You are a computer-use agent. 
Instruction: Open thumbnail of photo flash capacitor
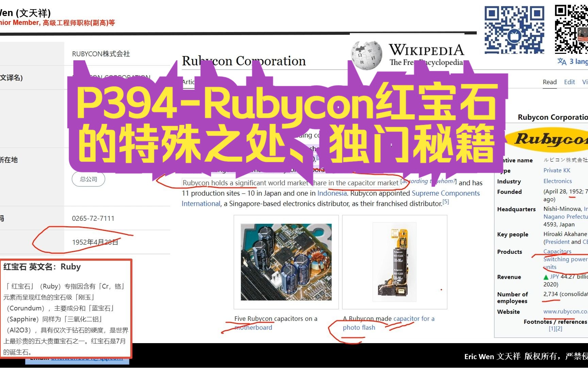(x=394, y=262)
